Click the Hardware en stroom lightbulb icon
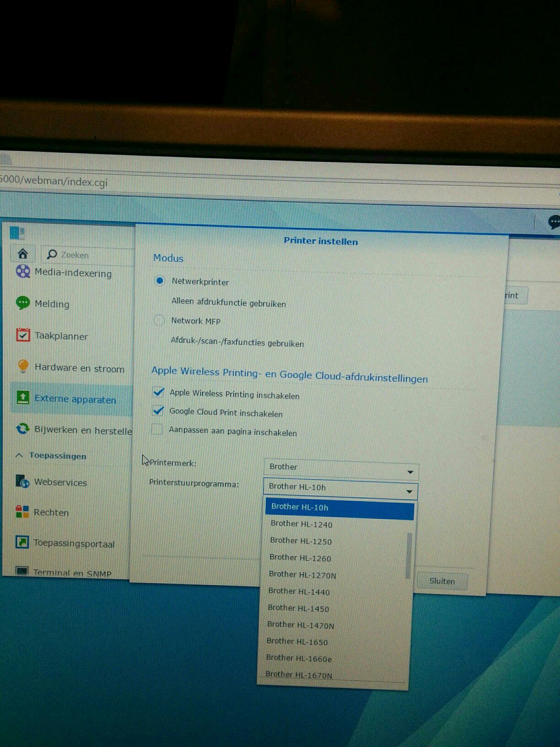Viewport: 560px width, 747px height. click(23, 367)
